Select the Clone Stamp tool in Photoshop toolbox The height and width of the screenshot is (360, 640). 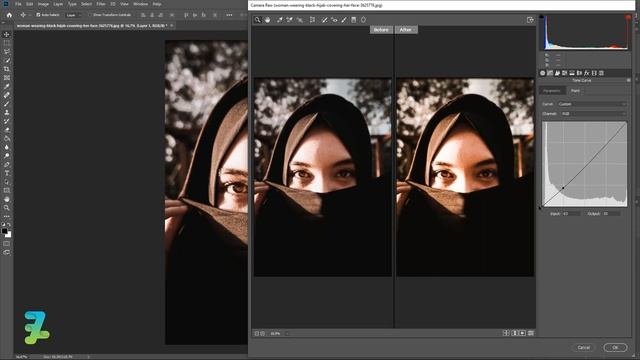(x=7, y=112)
